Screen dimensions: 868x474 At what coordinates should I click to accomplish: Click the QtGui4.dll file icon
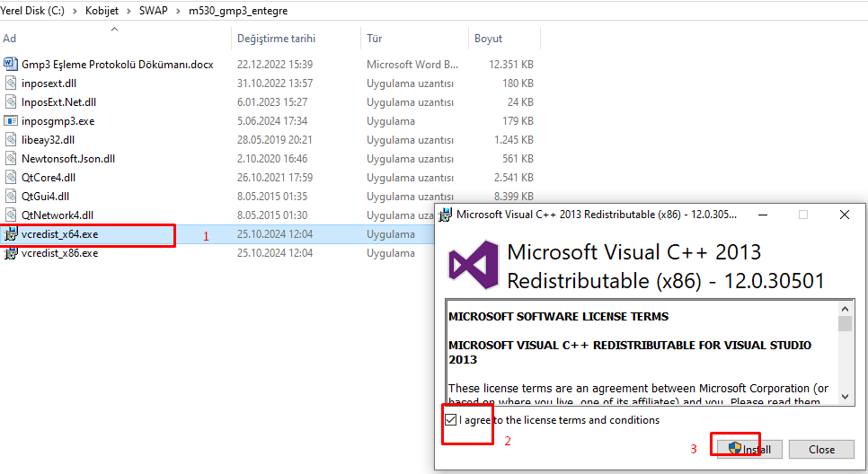click(x=11, y=196)
